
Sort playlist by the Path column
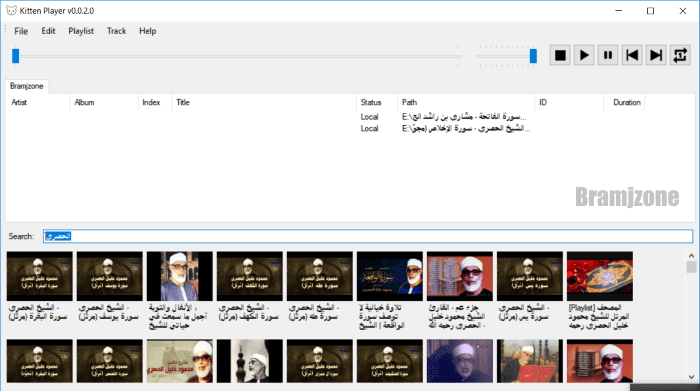pyautogui.click(x=466, y=102)
